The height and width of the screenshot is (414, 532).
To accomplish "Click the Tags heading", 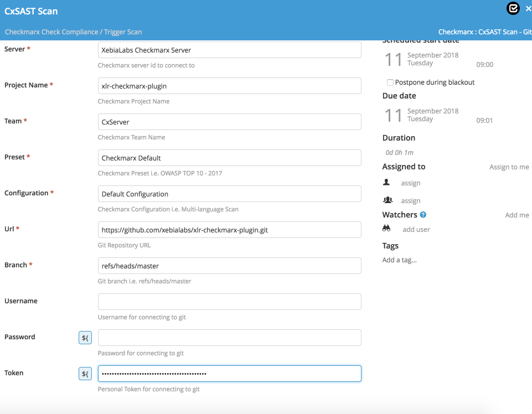I will click(390, 246).
